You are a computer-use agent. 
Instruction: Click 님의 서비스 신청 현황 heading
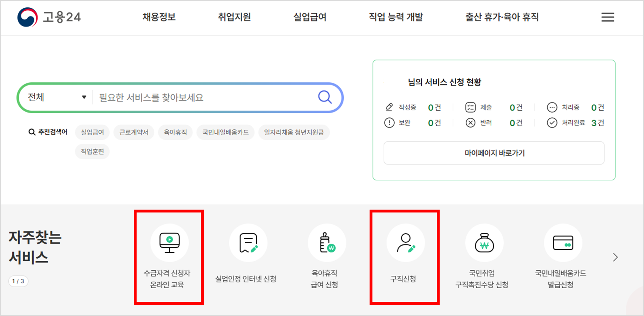tap(444, 82)
